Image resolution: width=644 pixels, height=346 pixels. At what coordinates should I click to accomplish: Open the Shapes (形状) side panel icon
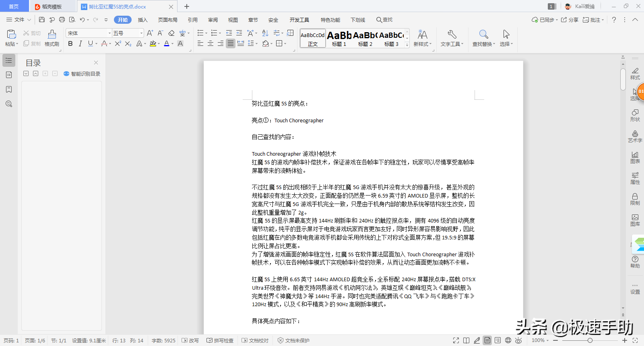click(635, 115)
